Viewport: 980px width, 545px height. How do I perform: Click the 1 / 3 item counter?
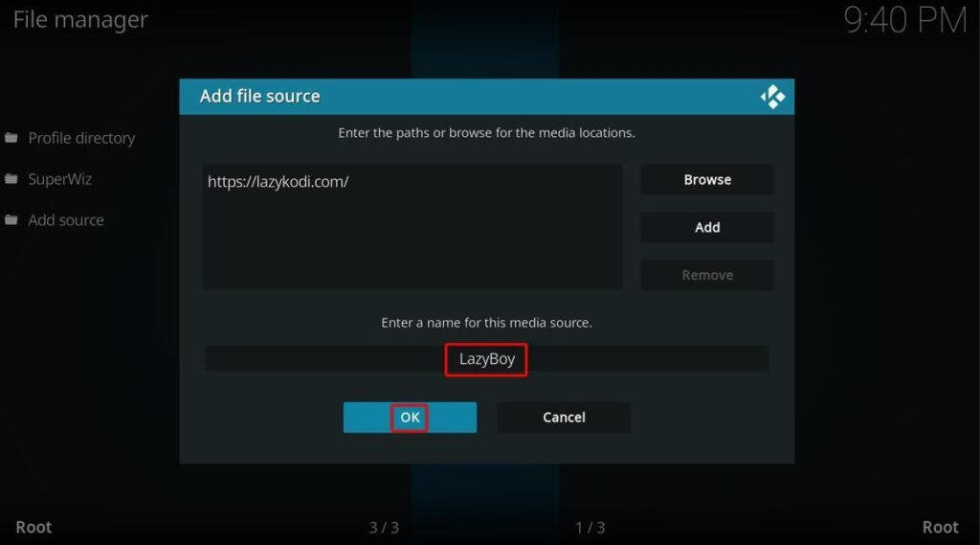590,528
